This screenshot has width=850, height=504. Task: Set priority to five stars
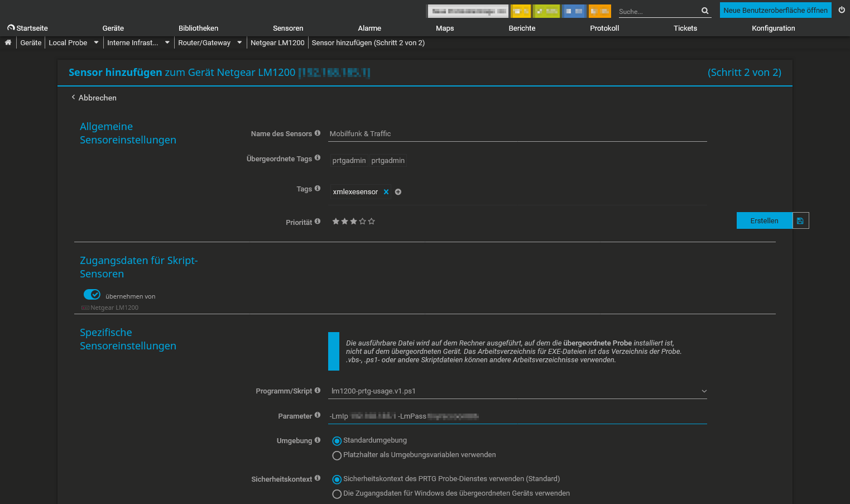point(372,222)
